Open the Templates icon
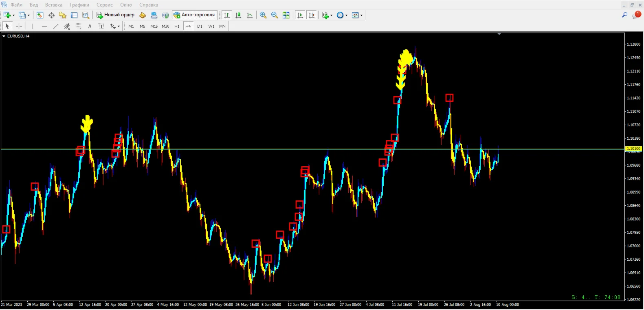Screen dimensions: 644x310 pyautogui.click(x=355, y=15)
